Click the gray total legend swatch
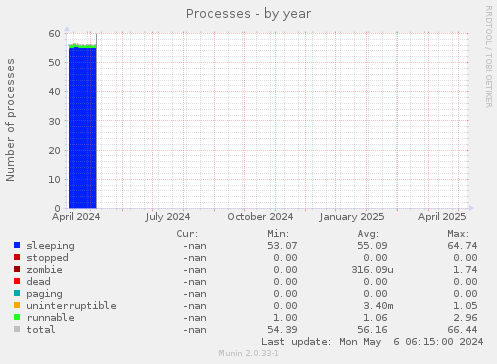 pos(17,329)
